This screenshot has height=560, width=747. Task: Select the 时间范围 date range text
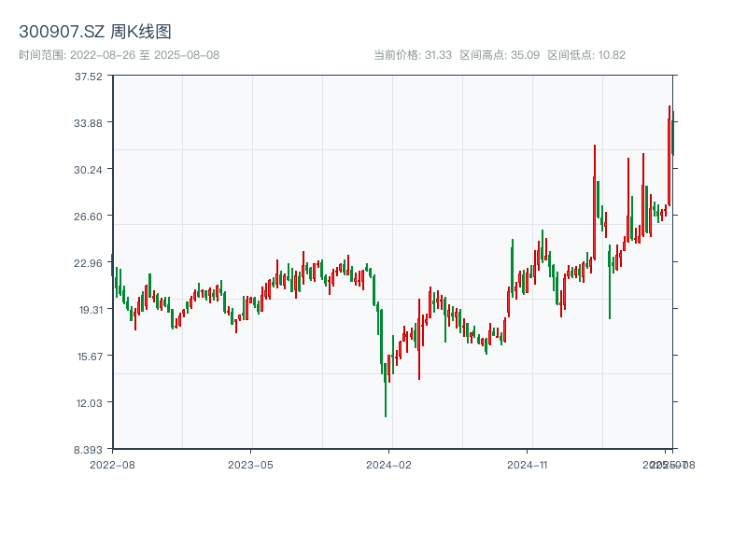click(x=119, y=55)
